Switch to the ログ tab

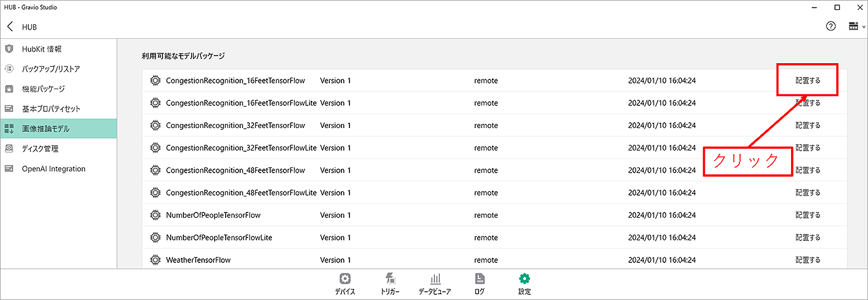[x=479, y=284]
